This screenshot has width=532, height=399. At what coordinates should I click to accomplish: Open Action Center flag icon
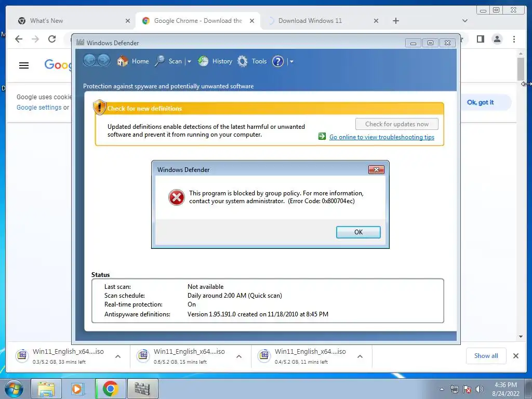coord(467,389)
